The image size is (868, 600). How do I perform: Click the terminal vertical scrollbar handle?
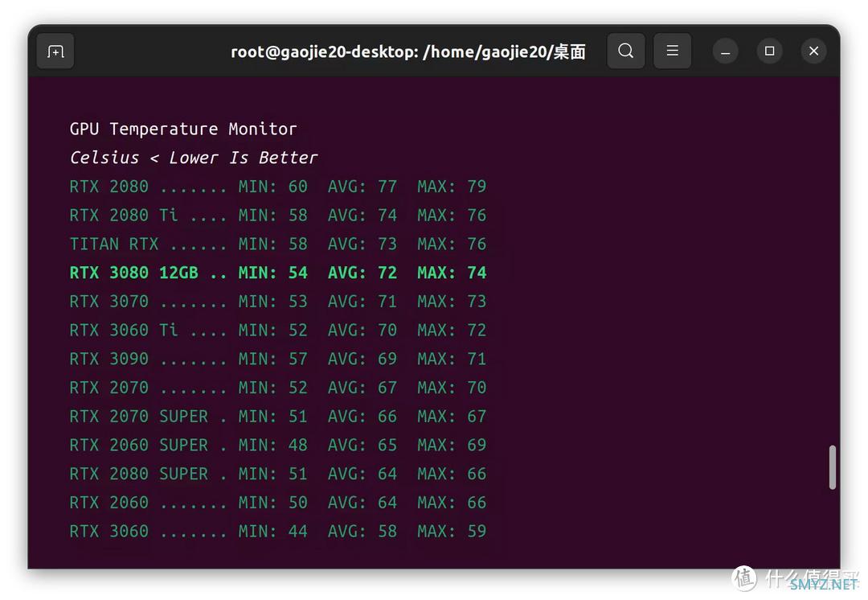(x=832, y=467)
